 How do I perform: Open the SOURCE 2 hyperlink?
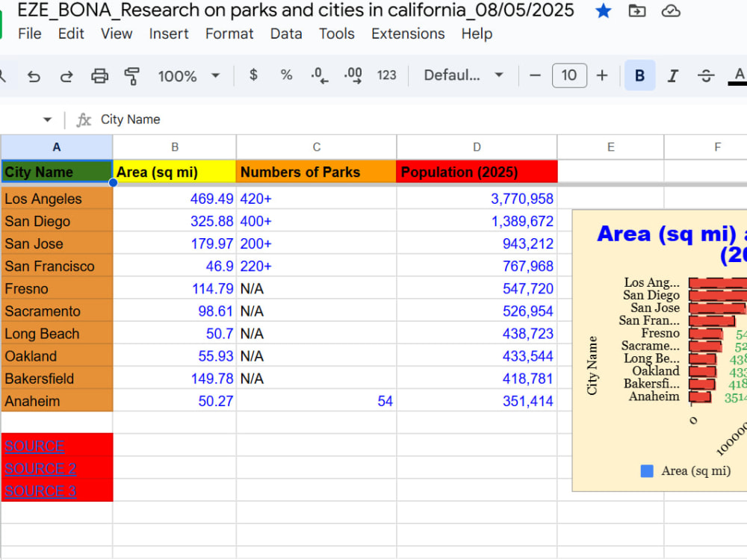(40, 469)
